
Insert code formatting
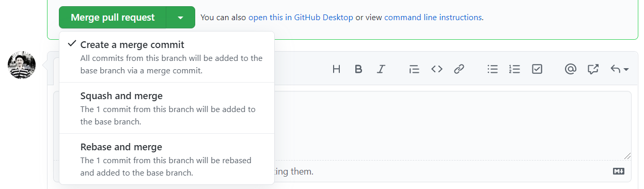point(437,69)
